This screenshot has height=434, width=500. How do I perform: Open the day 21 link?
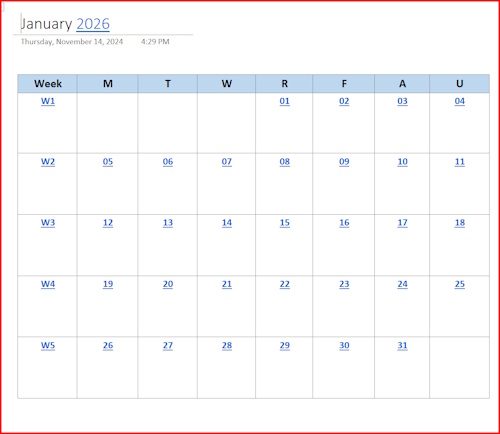pyautogui.click(x=227, y=284)
